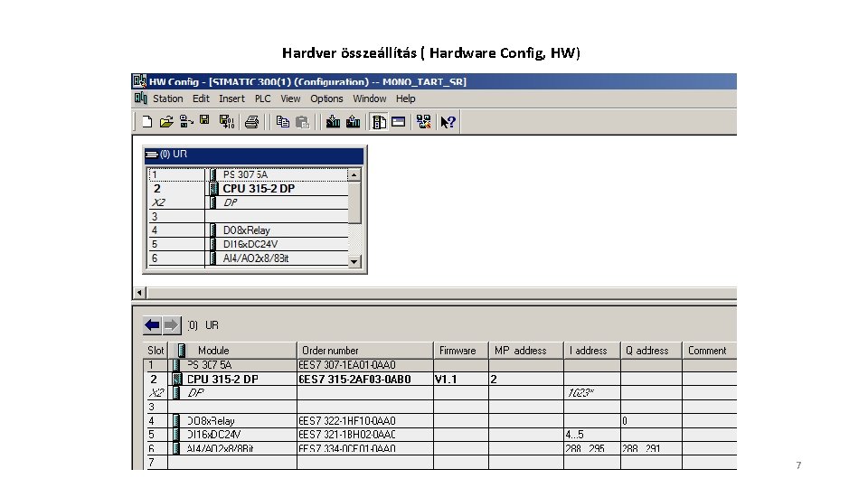
Task: Select empty slot 3 in rack window
Action: click(248, 216)
